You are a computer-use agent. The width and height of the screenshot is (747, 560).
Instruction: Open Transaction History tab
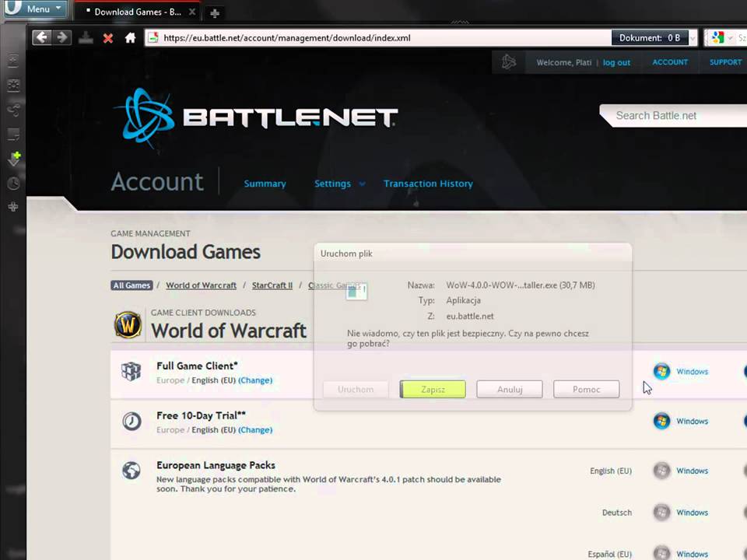(x=428, y=184)
